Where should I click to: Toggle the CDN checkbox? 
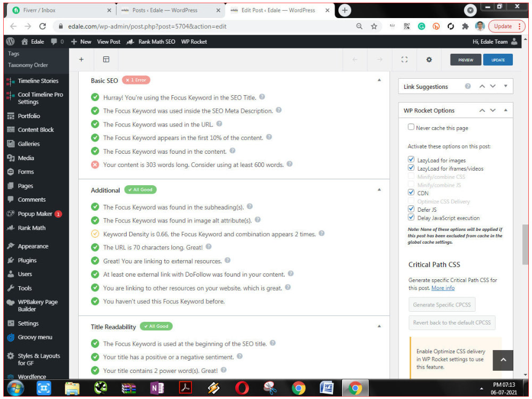point(411,193)
